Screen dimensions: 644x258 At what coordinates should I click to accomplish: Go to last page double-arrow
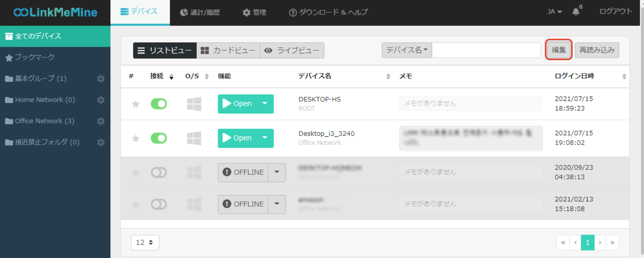pyautogui.click(x=612, y=242)
